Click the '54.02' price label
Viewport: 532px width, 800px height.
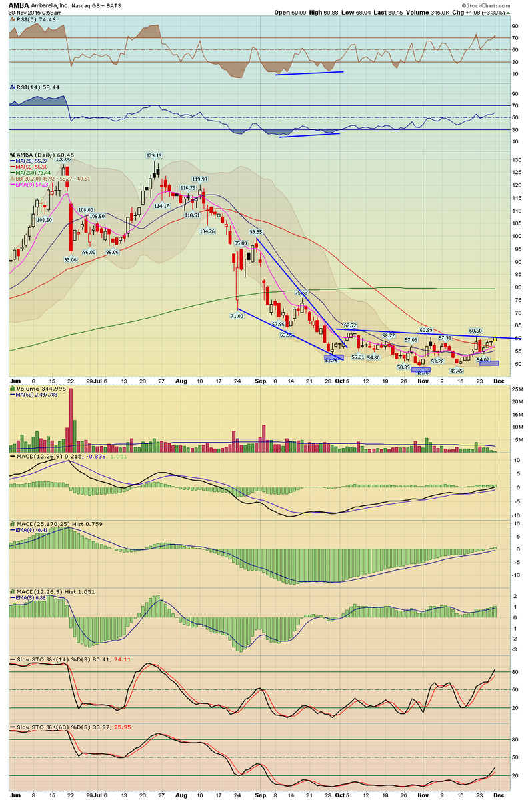pyautogui.click(x=483, y=359)
